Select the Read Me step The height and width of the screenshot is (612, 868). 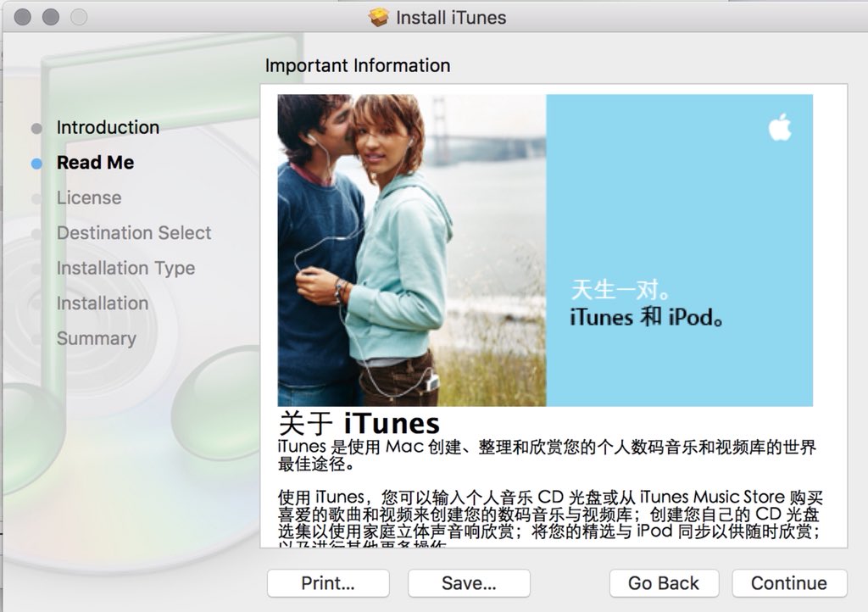point(95,163)
